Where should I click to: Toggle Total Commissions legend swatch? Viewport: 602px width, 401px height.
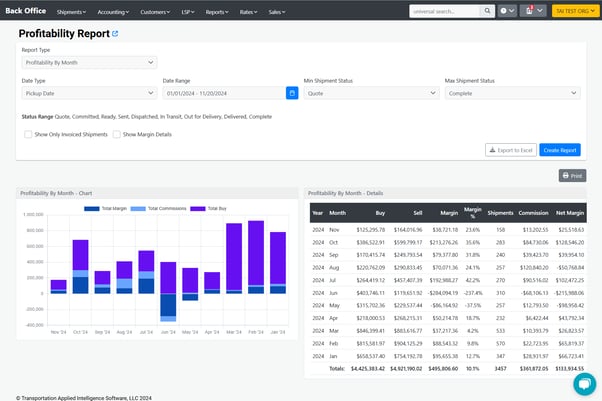[138, 209]
